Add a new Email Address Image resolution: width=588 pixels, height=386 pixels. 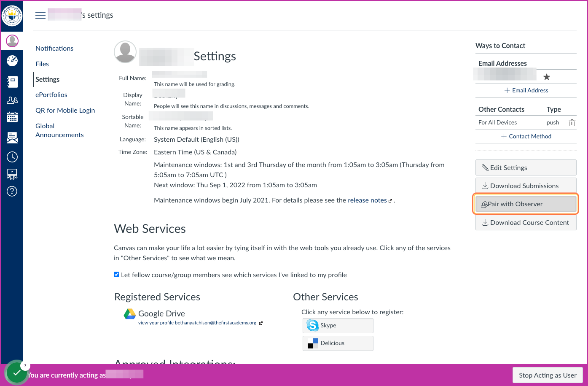(526, 90)
